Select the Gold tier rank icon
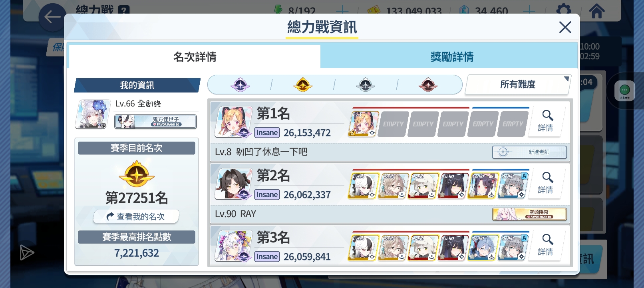644x288 pixels. point(303,85)
